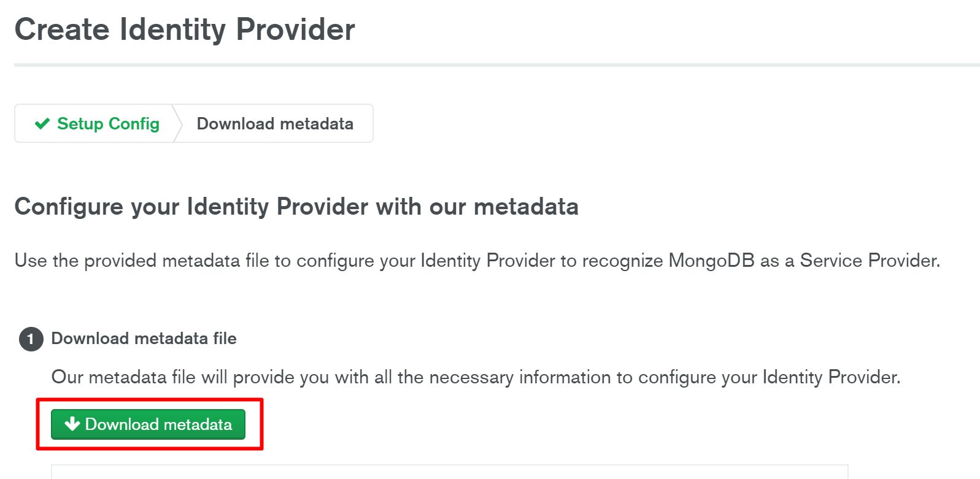Click the Create Identity Provider page title
The height and width of the screenshot is (479, 980).
pyautogui.click(x=185, y=29)
